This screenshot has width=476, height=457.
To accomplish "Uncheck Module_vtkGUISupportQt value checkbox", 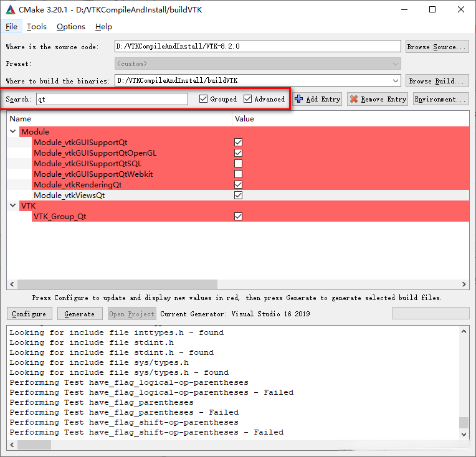I will 238,143.
